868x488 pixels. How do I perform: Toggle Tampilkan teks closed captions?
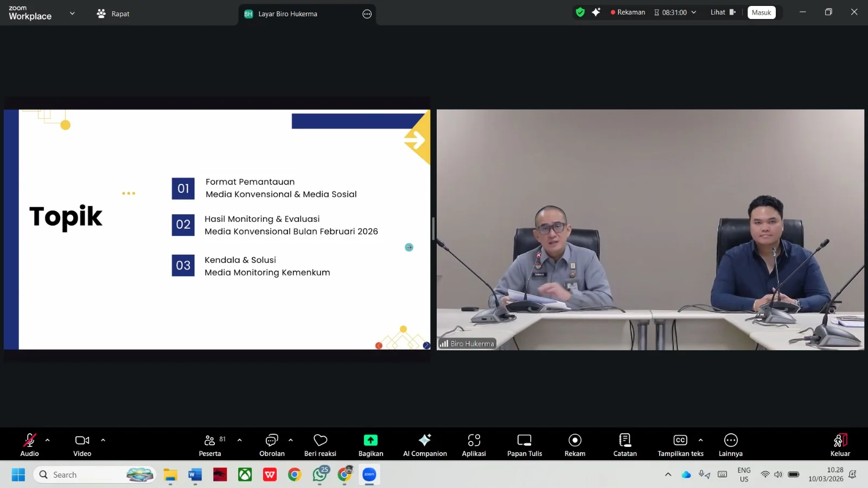680,445
